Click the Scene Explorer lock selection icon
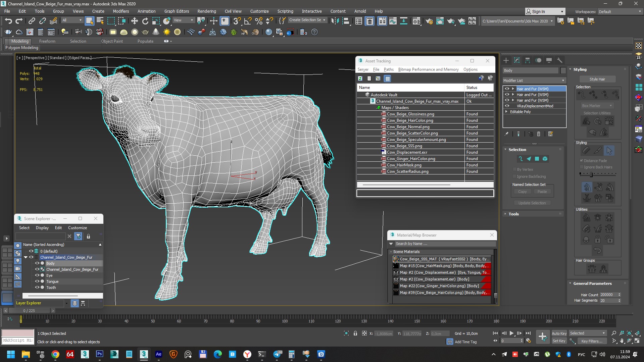644x362 pixels. pyautogui.click(x=88, y=236)
